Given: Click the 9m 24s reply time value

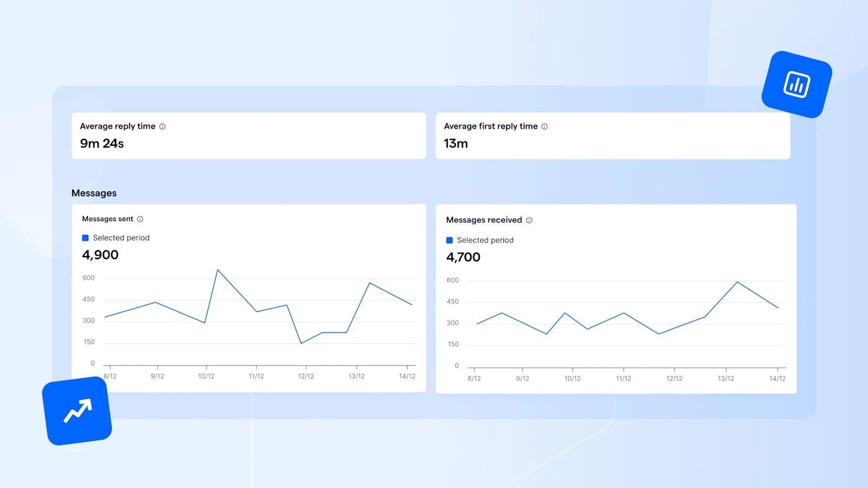Looking at the screenshot, I should pos(102,144).
